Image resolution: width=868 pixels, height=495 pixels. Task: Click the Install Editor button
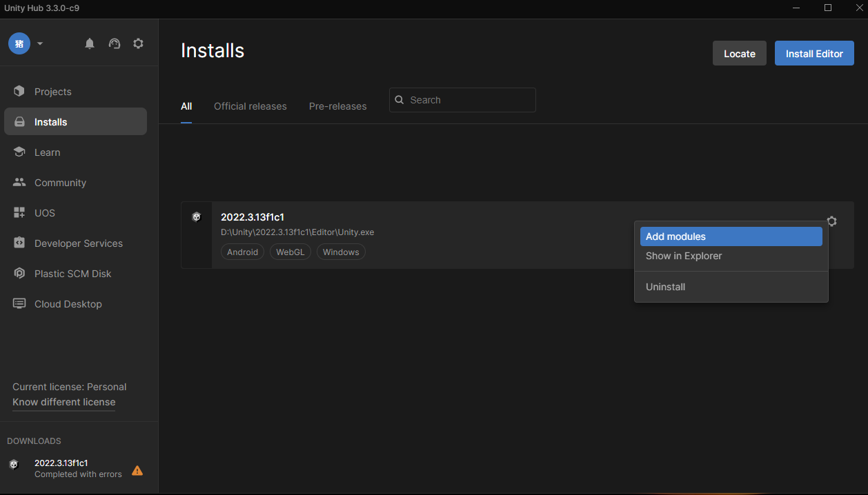pyautogui.click(x=814, y=53)
